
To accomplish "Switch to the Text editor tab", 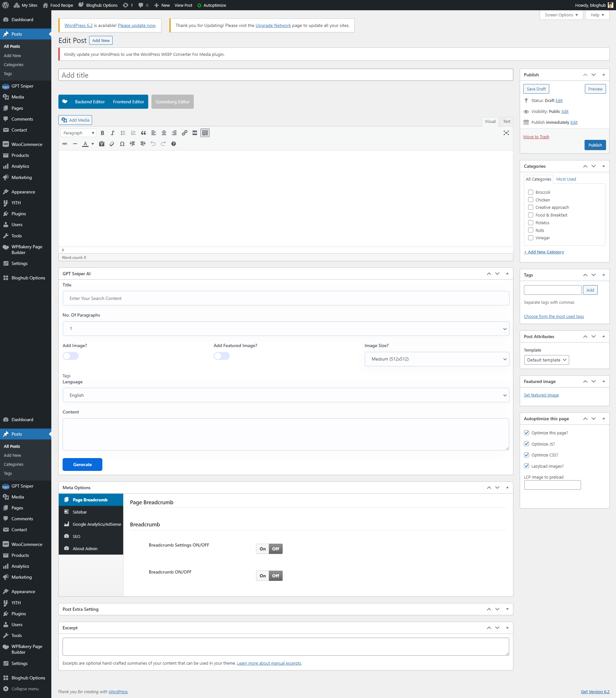I will [x=506, y=121].
